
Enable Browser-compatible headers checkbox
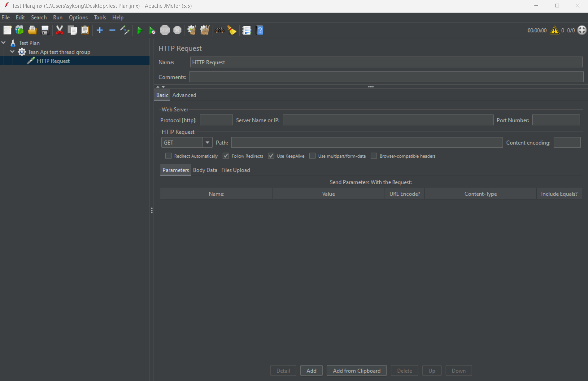point(374,156)
